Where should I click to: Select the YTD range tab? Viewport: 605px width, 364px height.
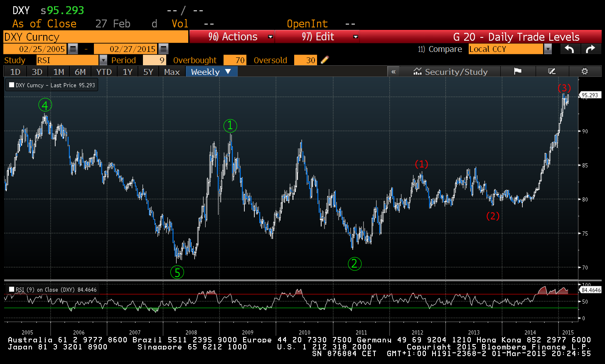coord(104,71)
